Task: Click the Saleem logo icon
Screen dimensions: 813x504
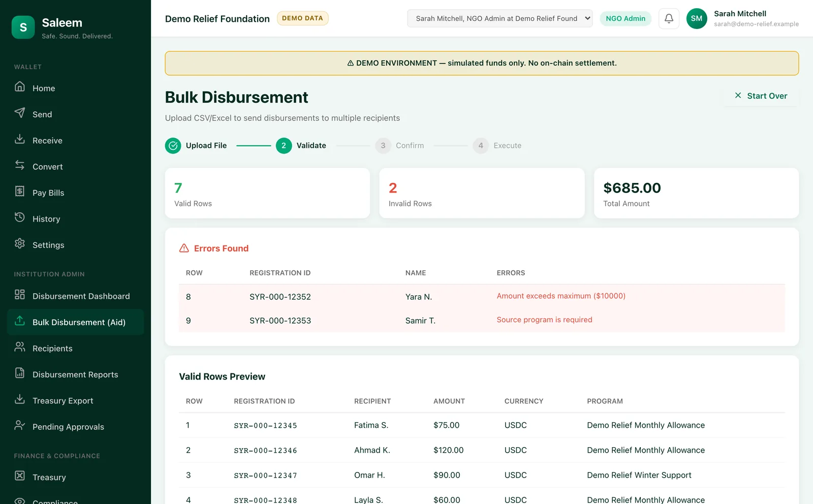Action: pyautogui.click(x=23, y=27)
